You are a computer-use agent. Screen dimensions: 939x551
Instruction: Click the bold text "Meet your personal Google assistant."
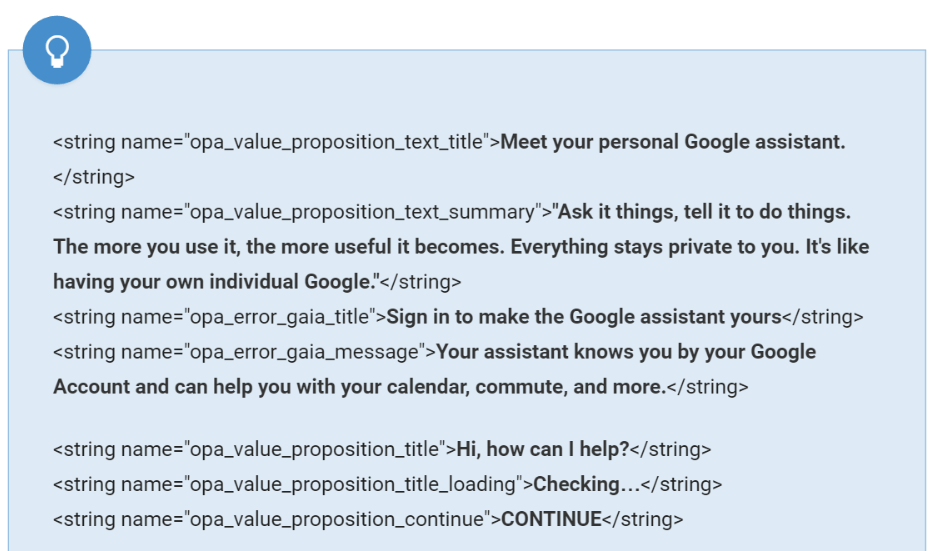[x=672, y=142]
